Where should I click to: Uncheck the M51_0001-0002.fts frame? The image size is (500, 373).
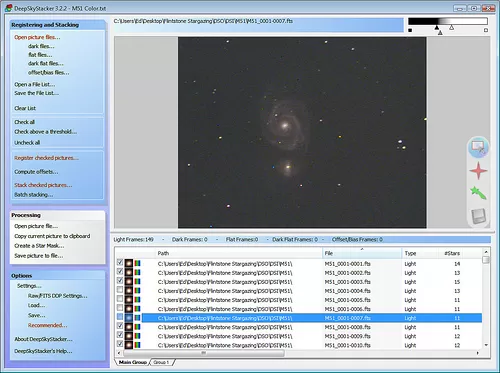coord(120,271)
